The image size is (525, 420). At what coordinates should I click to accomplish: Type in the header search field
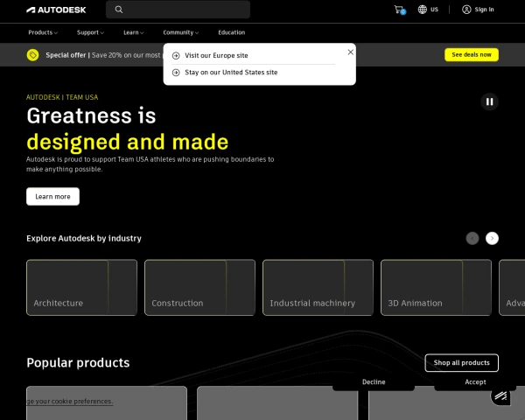tap(185, 10)
